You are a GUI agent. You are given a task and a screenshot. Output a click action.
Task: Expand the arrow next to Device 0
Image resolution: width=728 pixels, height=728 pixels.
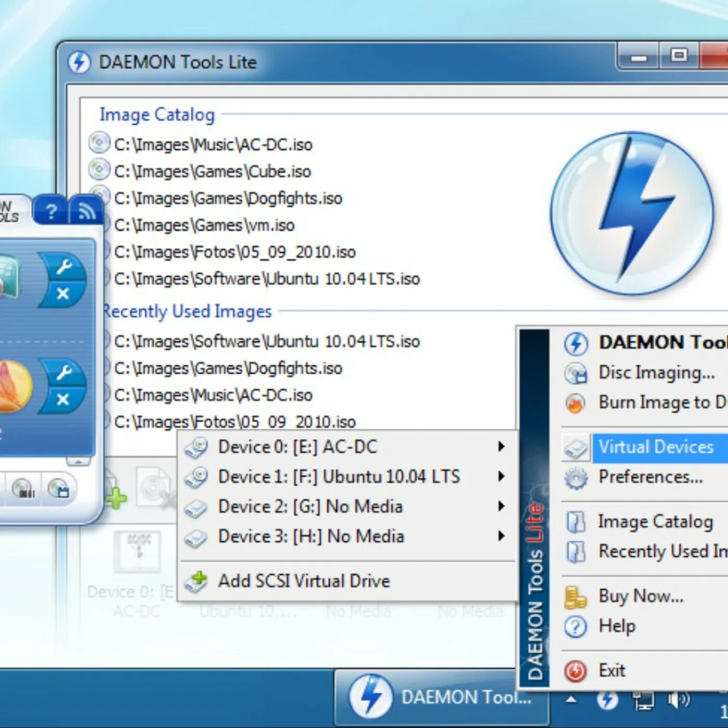501,446
